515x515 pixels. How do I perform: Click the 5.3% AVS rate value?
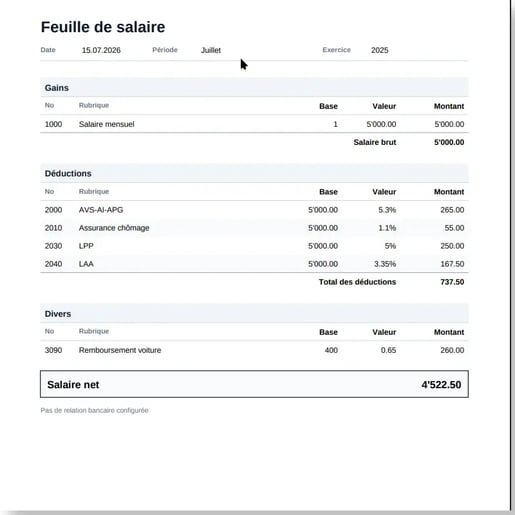click(x=387, y=210)
